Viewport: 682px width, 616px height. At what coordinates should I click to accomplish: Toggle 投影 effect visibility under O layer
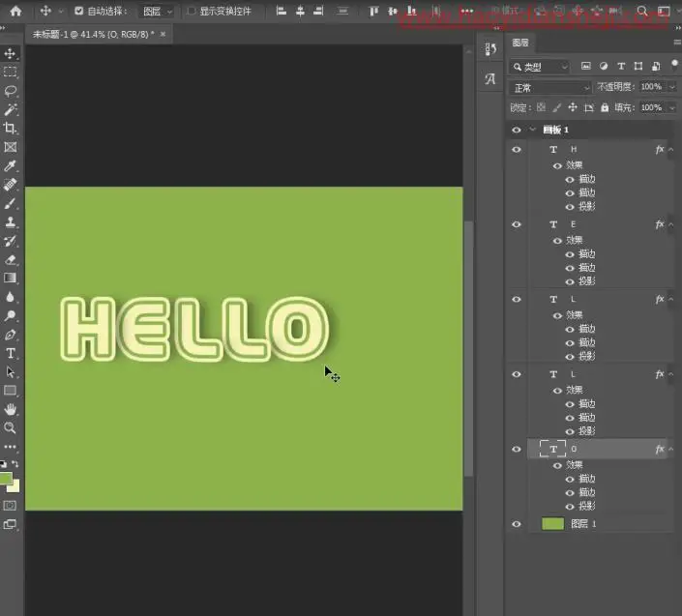[570, 507]
